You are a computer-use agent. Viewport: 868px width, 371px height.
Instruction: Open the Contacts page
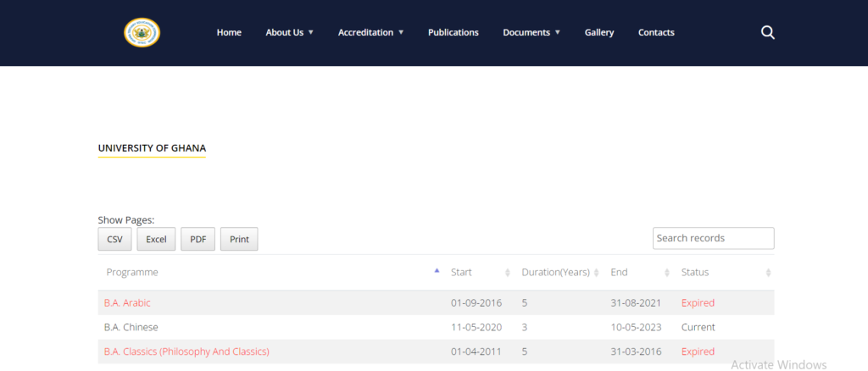pyautogui.click(x=656, y=33)
